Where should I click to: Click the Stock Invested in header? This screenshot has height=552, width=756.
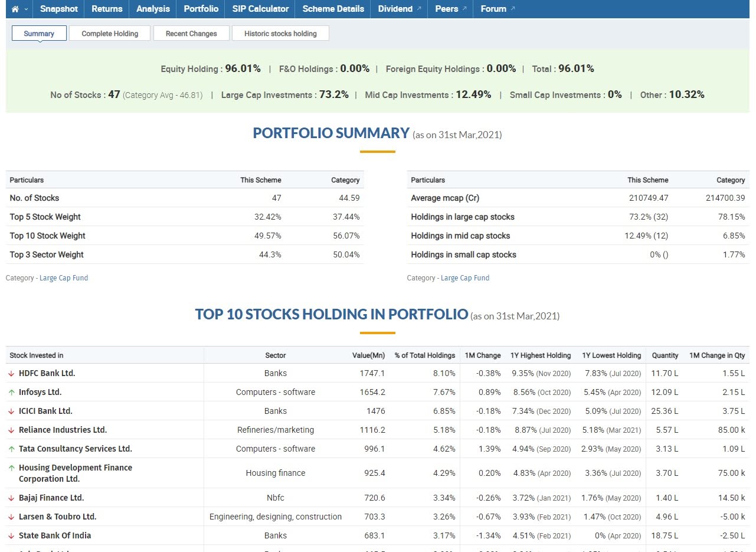(37, 355)
